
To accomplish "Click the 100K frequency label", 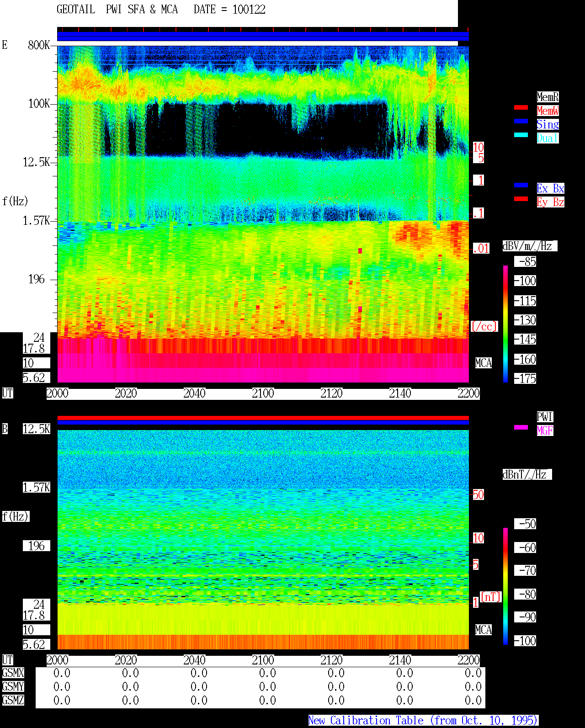I will coord(39,104).
